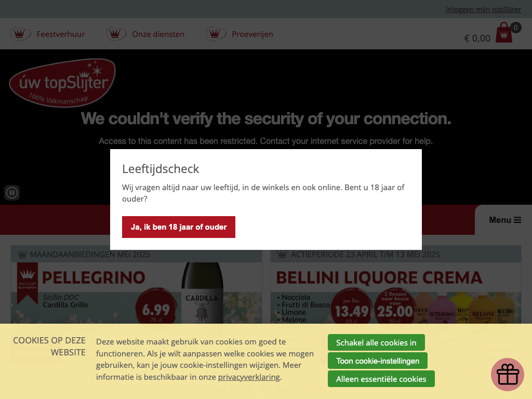Click Schakel alle cookies in
532x399 pixels.
pos(376,343)
